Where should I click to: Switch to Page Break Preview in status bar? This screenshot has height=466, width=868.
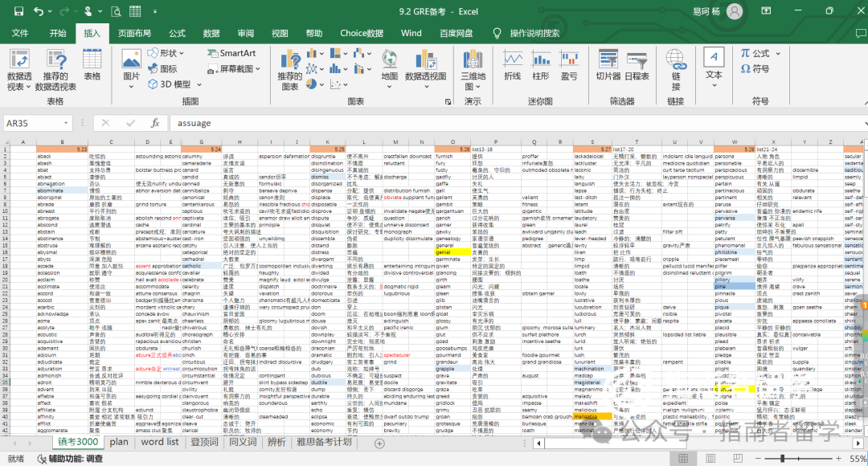(x=737, y=459)
